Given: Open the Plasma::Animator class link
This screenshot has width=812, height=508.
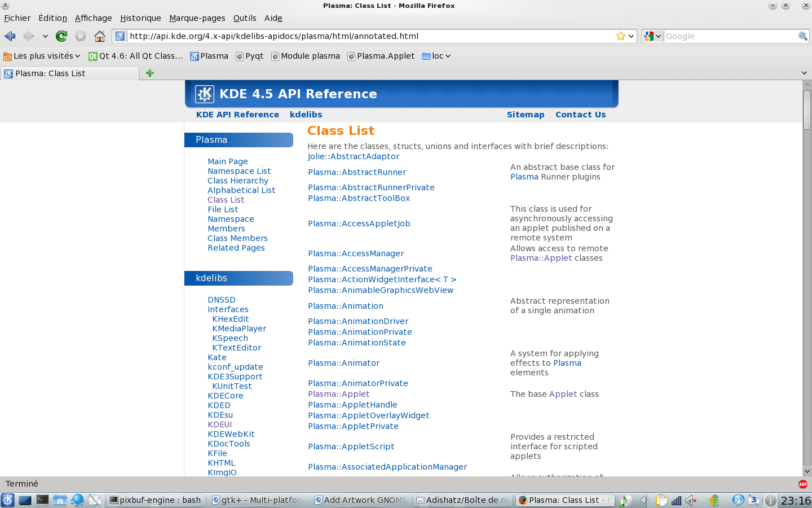Looking at the screenshot, I should pos(343,363).
